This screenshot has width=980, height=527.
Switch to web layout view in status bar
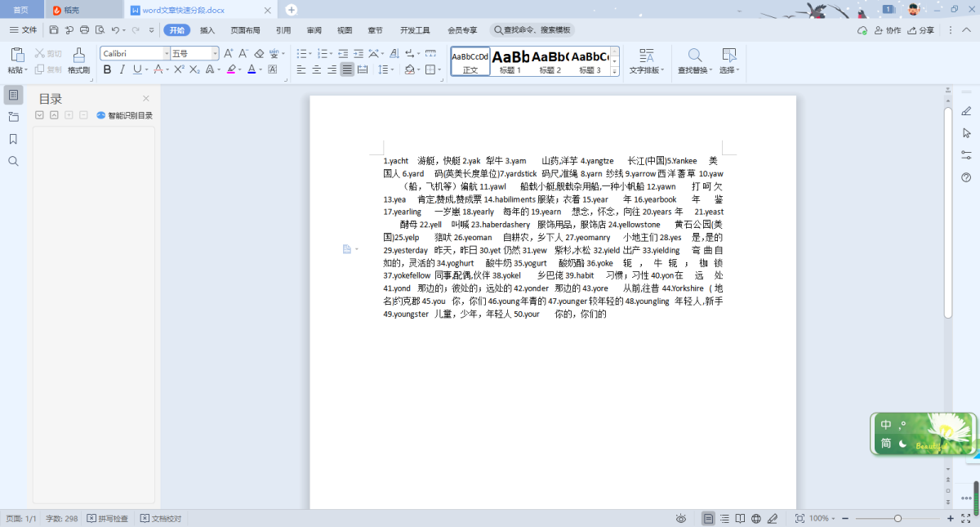click(756, 519)
